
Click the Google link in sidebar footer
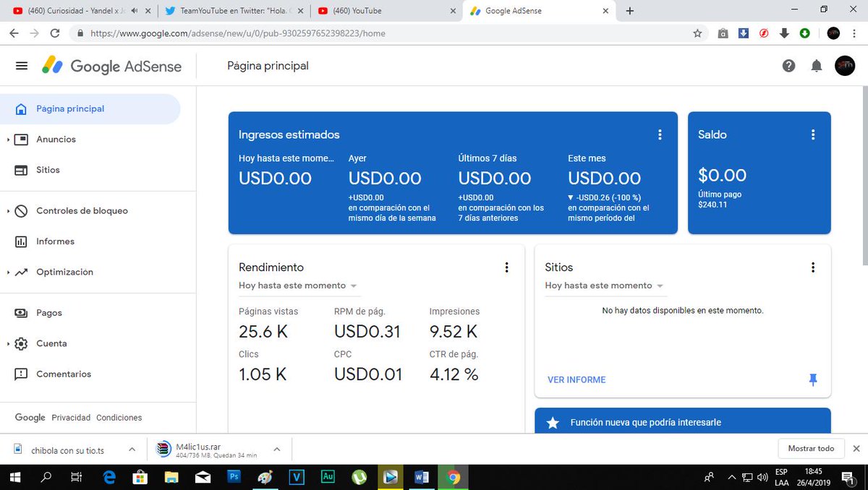pos(30,418)
